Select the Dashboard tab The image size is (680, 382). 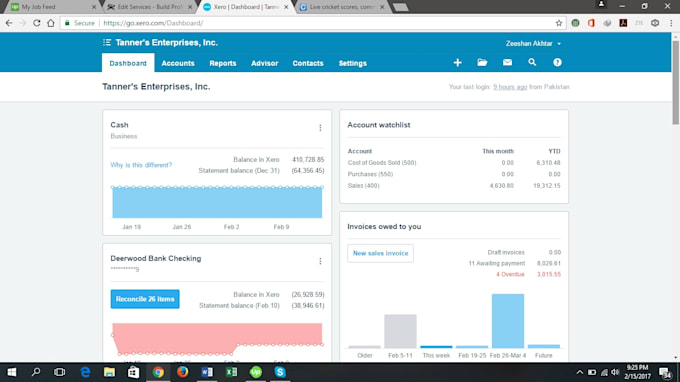click(x=128, y=63)
